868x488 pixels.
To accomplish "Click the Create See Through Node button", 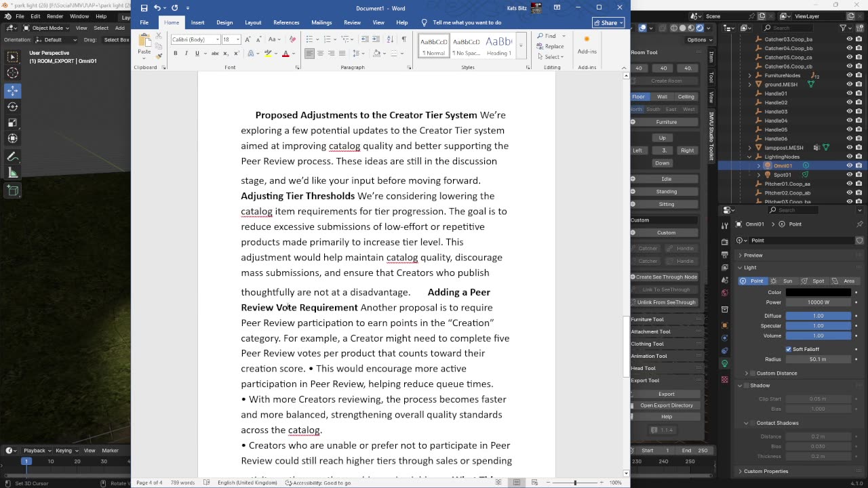I will click(x=666, y=277).
